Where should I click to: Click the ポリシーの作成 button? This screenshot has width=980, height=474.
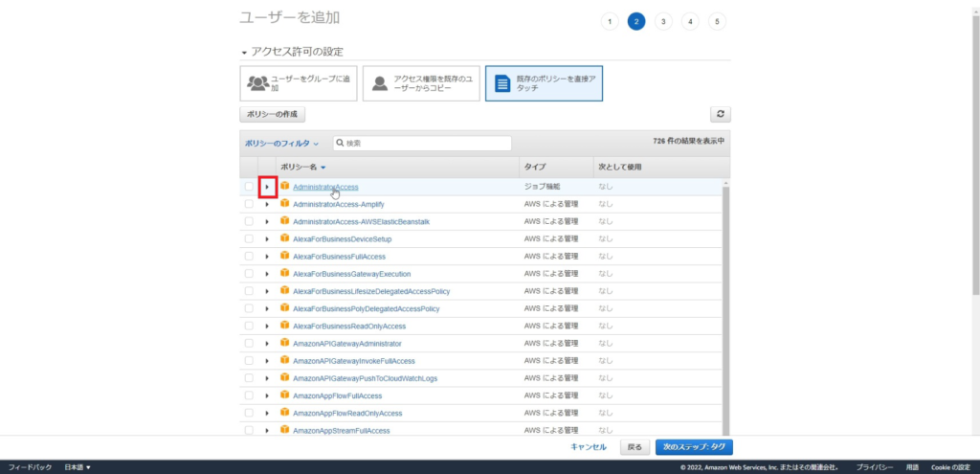pyautogui.click(x=272, y=114)
